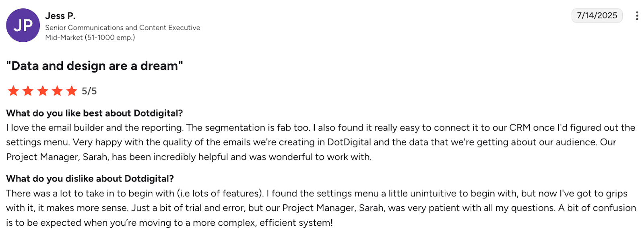Click the Senior Communications and Content Executive line
Viewport: 644px width, 235px height.
(x=122, y=27)
